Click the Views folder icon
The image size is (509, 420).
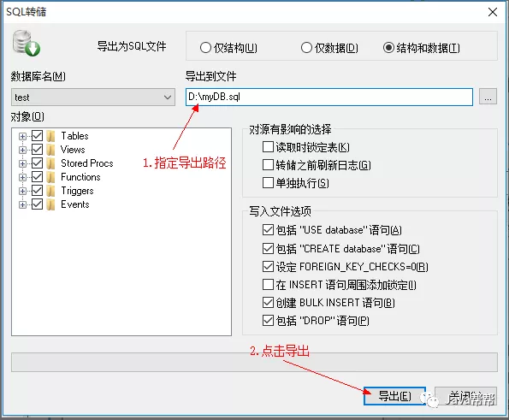pos(50,150)
